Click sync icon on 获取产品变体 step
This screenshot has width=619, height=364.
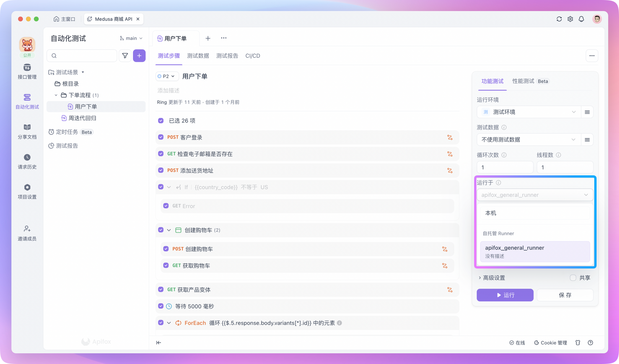(450, 290)
